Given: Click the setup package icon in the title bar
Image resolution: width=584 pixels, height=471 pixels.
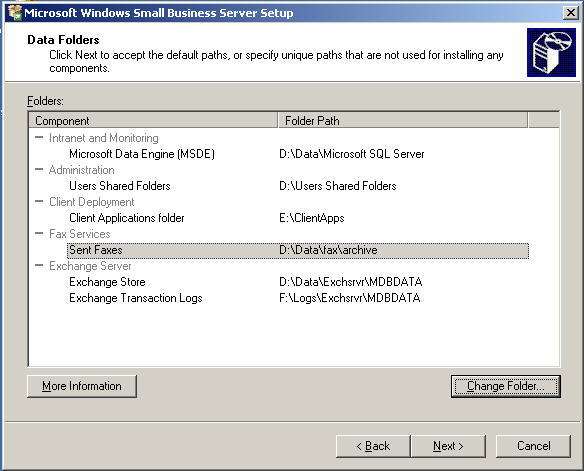Looking at the screenshot, I should pos(15,12).
